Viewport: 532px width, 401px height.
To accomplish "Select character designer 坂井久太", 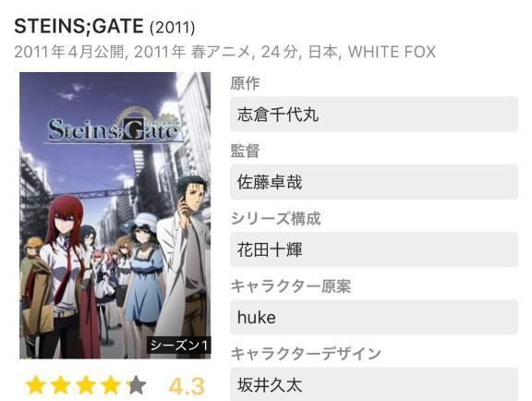I will click(x=374, y=384).
